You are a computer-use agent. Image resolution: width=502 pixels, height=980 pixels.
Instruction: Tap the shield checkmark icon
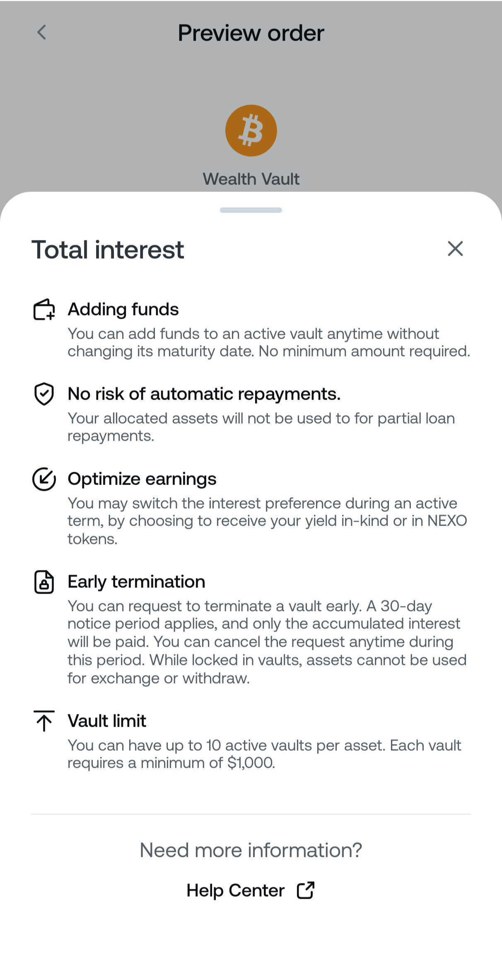tap(44, 394)
